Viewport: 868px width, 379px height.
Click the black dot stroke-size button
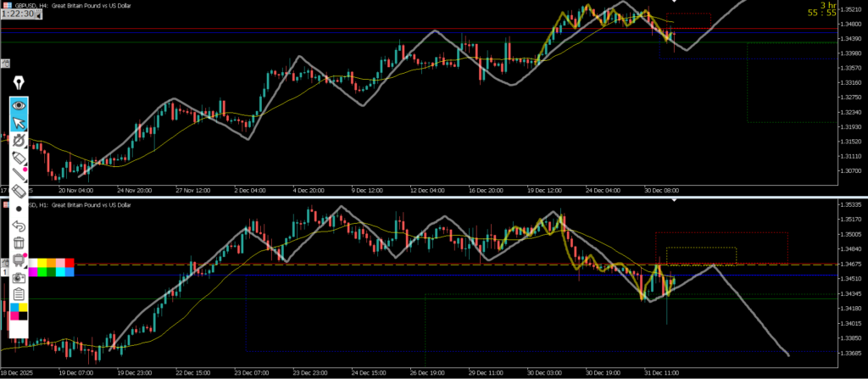point(19,209)
